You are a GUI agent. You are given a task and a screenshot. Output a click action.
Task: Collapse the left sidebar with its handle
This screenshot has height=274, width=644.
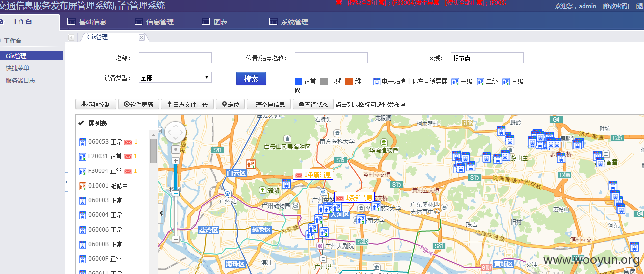pyautogui.click(x=67, y=182)
